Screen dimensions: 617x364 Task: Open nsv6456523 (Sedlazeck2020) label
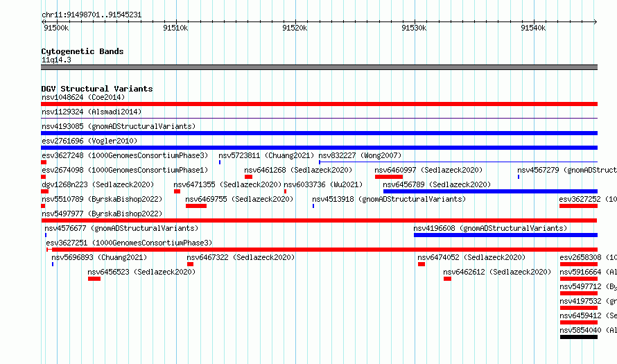141,272
